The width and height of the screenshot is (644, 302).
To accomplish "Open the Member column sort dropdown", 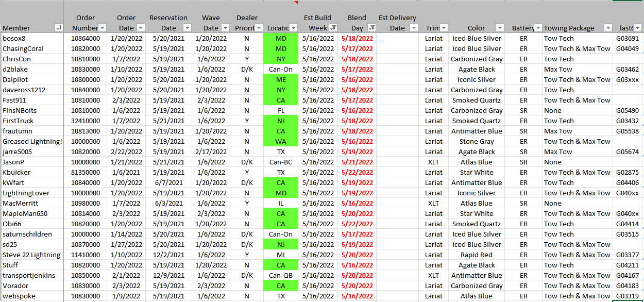I will pos(59,28).
